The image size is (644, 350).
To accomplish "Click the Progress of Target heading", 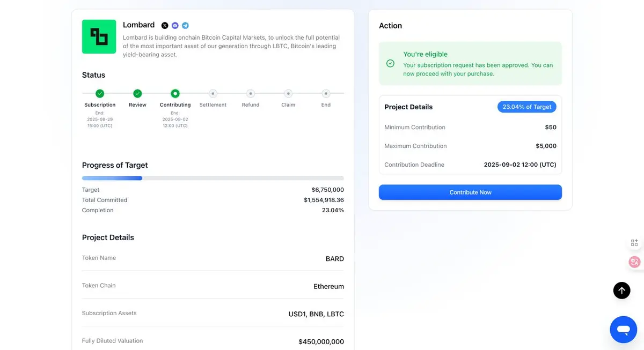I will click(x=115, y=165).
